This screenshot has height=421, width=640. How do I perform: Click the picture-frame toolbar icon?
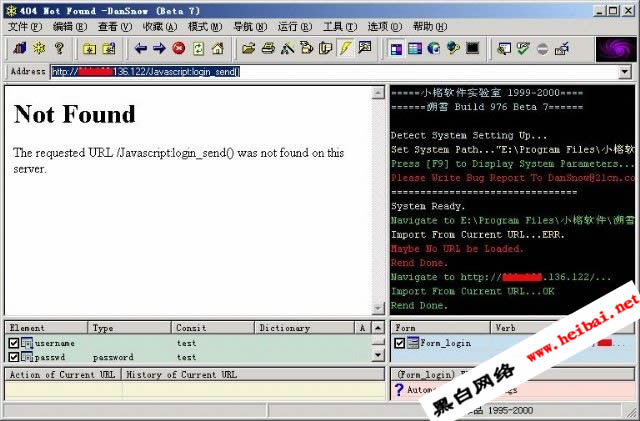pyautogui.click(x=364, y=48)
